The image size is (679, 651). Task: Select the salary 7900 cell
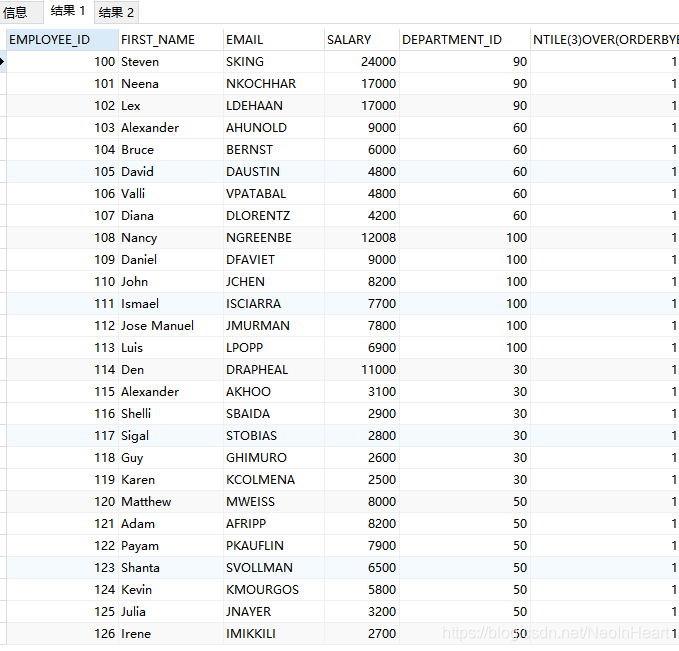(x=361, y=546)
